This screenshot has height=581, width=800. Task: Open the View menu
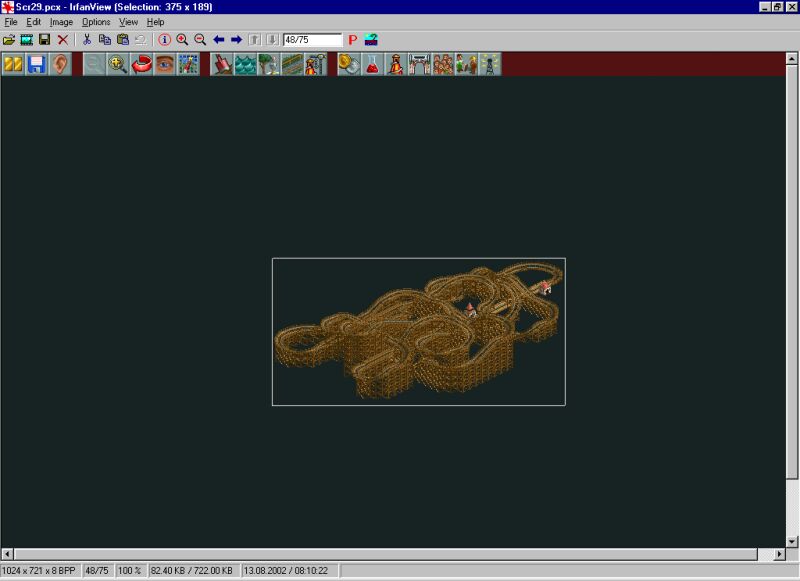pyautogui.click(x=128, y=22)
